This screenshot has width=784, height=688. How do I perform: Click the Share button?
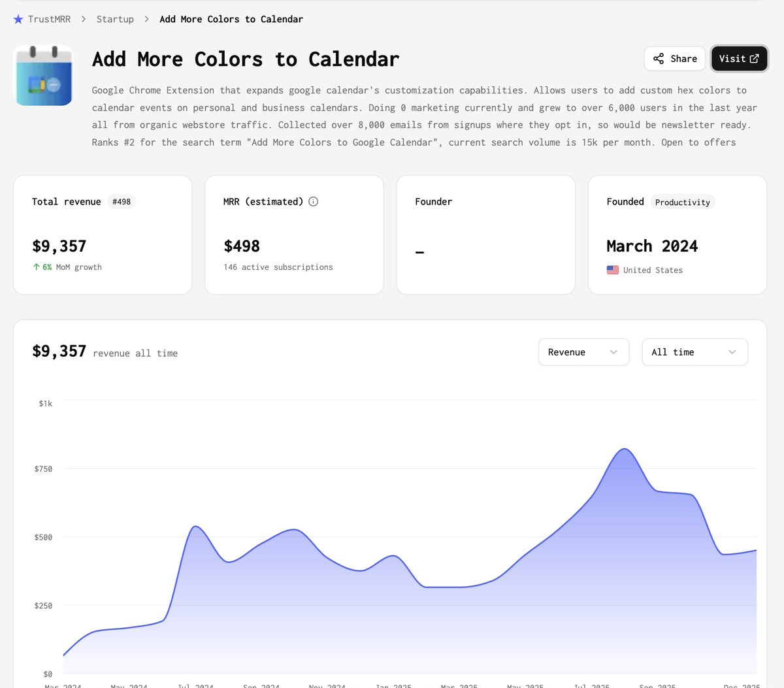(675, 59)
